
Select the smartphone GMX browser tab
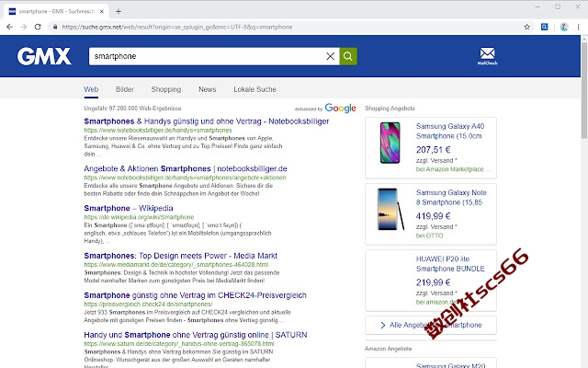[x=56, y=11]
